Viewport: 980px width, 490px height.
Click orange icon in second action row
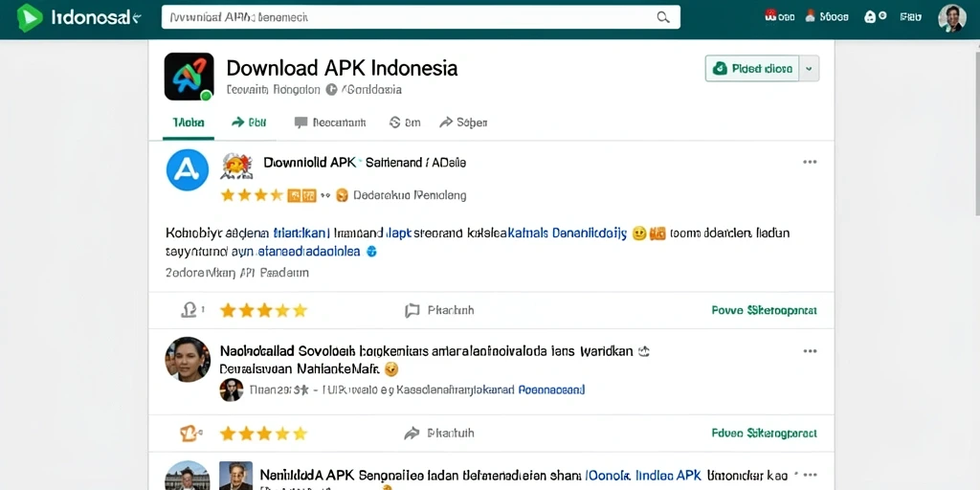(x=190, y=433)
